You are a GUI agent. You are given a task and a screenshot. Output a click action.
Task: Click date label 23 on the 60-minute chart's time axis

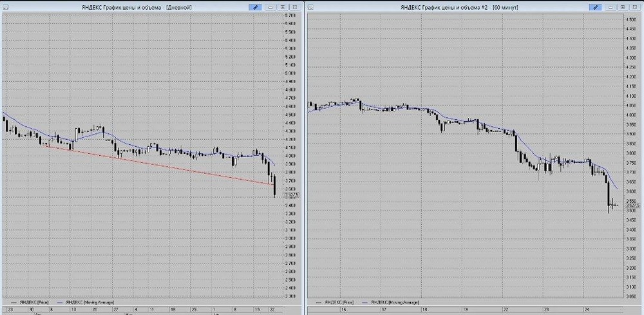[x=546, y=310]
